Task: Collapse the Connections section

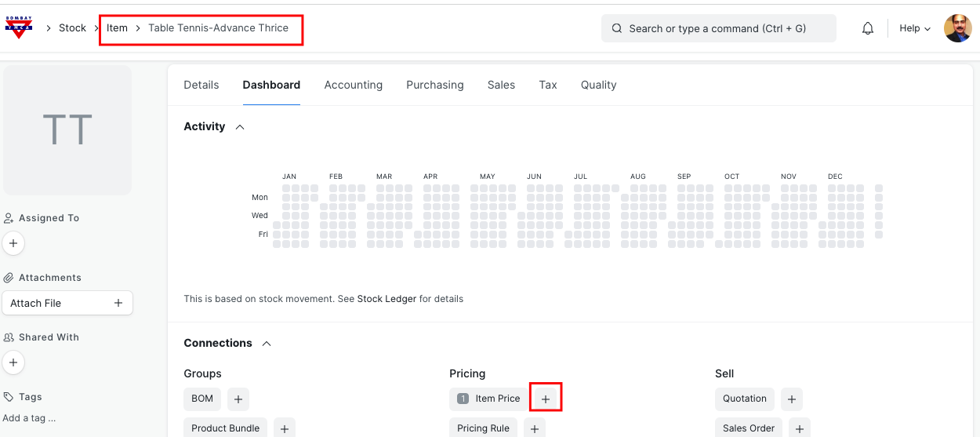Action: (x=267, y=344)
